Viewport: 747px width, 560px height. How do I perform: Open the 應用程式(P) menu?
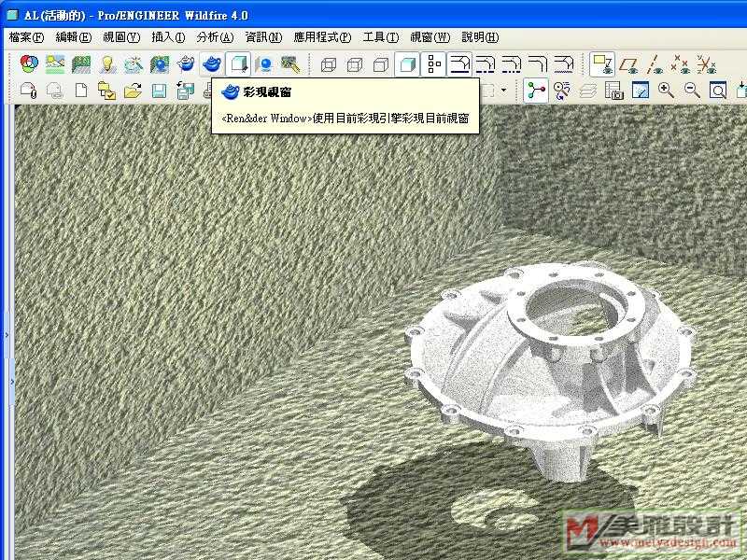322,37
